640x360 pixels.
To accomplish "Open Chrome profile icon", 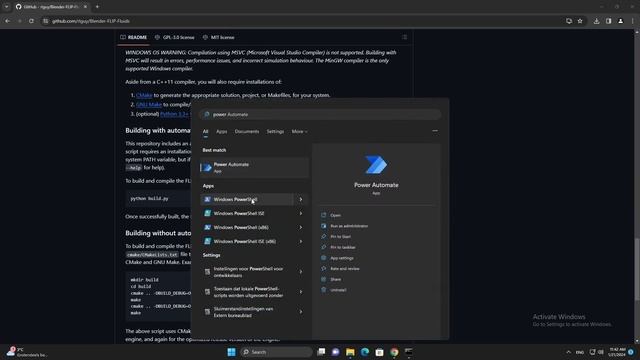I will pos(620,21).
